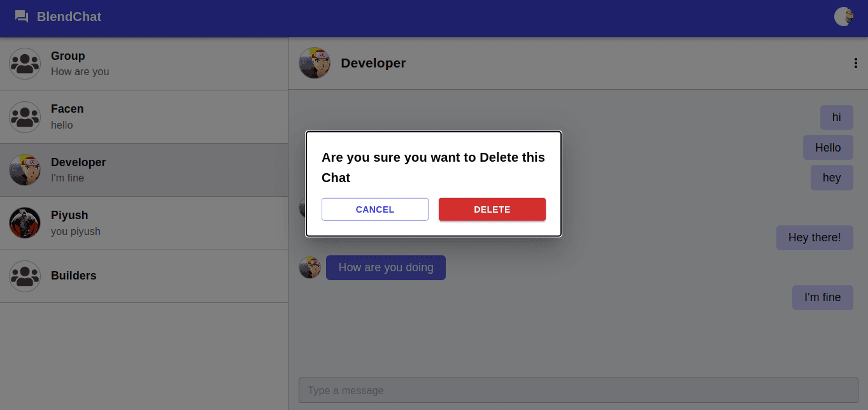Click the BlendChat chat bubbles logo icon
The image size is (868, 410).
(x=22, y=17)
